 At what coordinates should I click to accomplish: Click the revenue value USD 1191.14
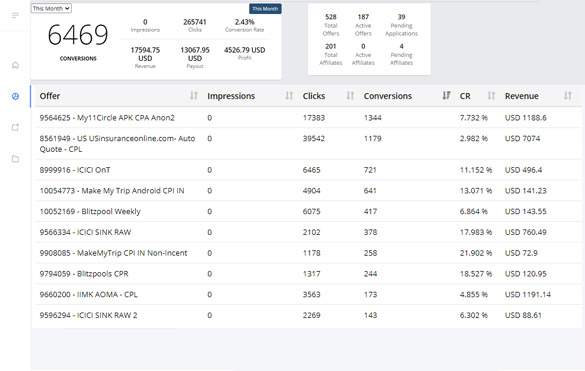pyautogui.click(x=528, y=294)
